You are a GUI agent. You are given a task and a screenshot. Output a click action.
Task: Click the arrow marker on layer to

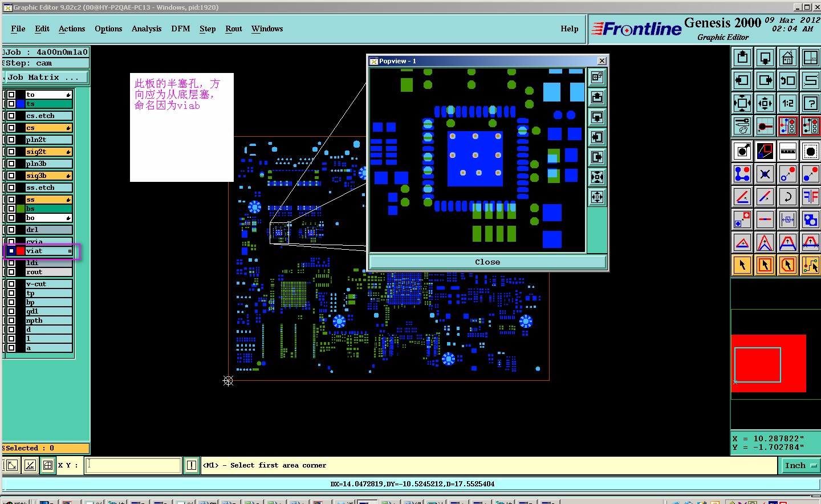pyautogui.click(x=68, y=95)
